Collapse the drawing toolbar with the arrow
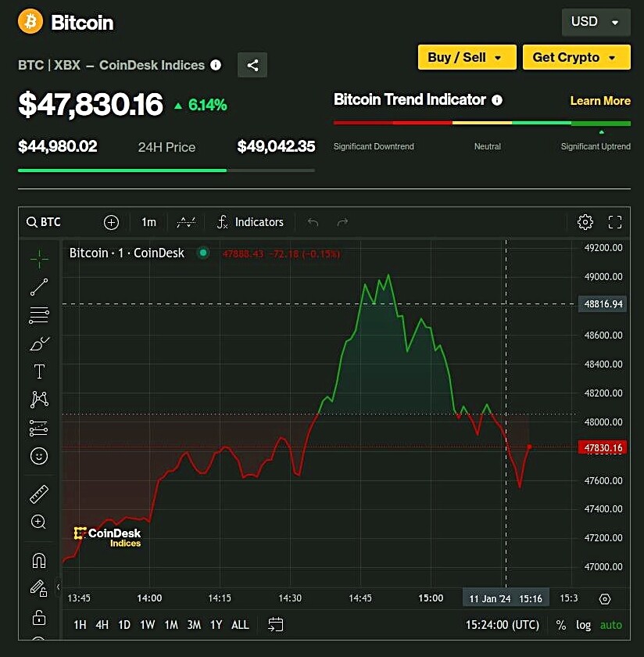Screen dimensions: 644x657 click(x=58, y=587)
